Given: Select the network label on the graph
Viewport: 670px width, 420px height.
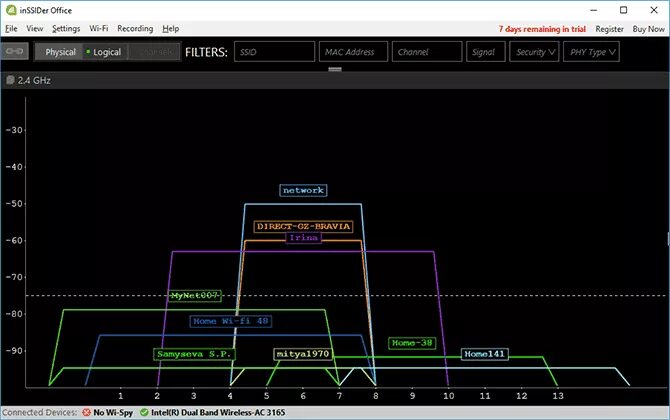Looking at the screenshot, I should click(x=303, y=190).
